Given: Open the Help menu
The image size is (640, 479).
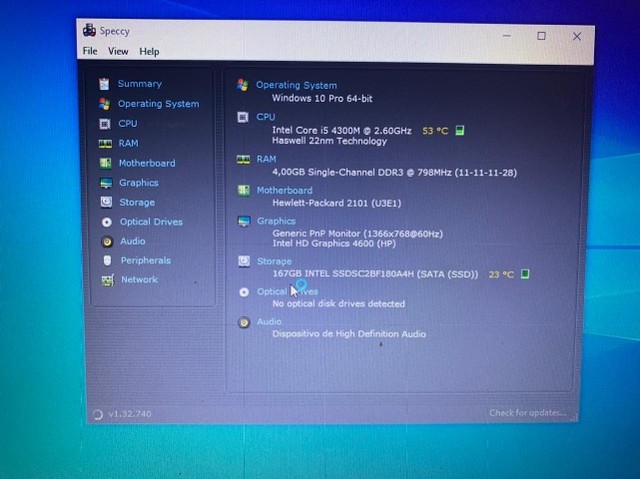Looking at the screenshot, I should (149, 52).
